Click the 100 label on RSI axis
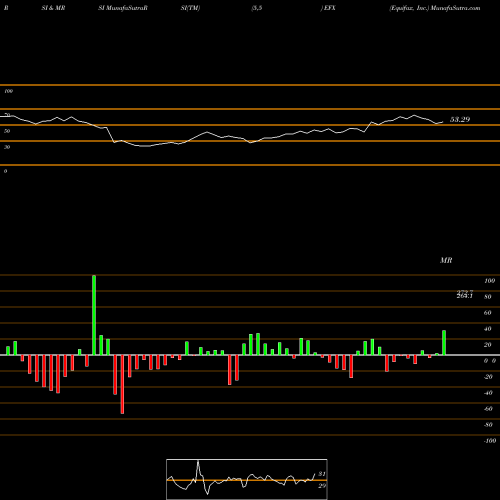500x500 pixels. (x=8, y=91)
